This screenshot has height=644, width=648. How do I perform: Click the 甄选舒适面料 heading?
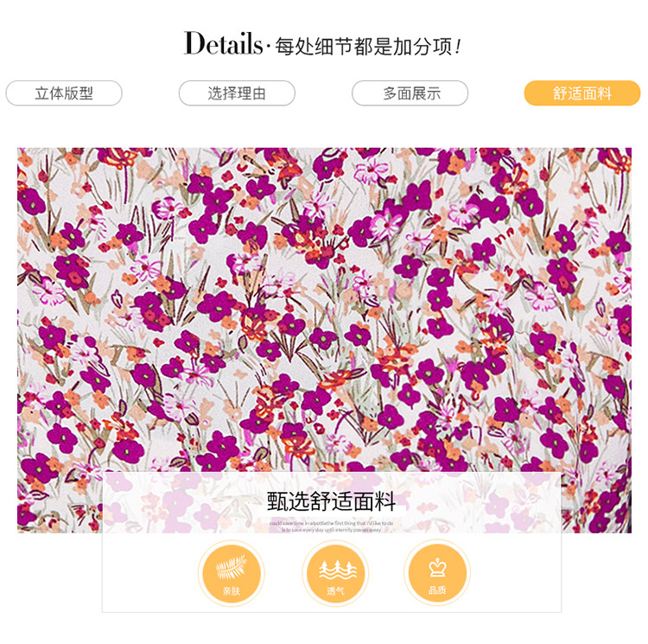(331, 501)
